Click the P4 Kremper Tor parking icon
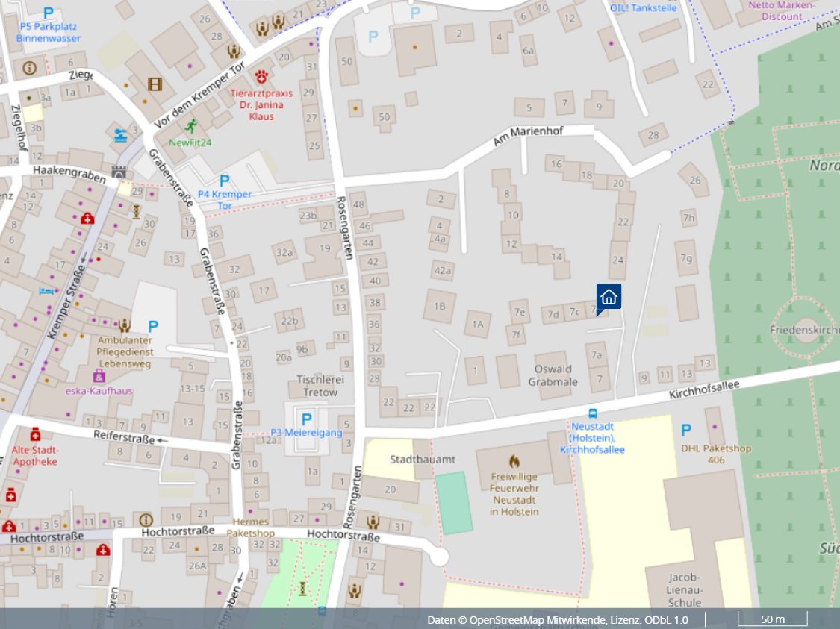 pos(224,181)
